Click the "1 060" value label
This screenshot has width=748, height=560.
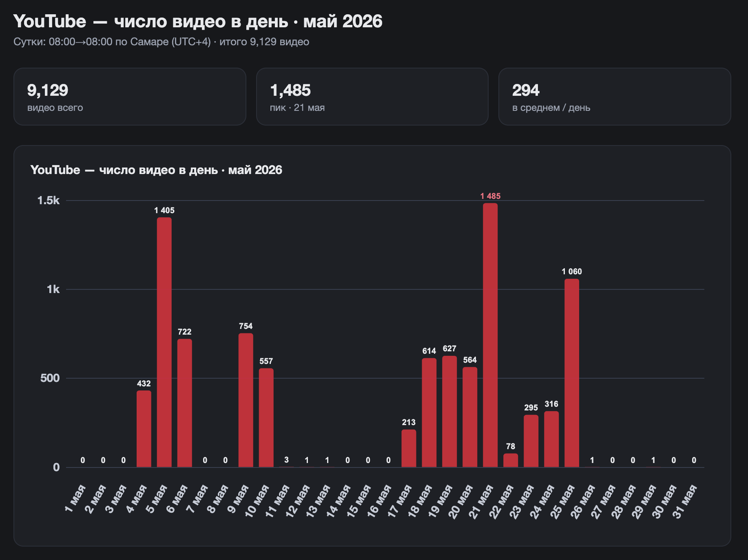572,271
